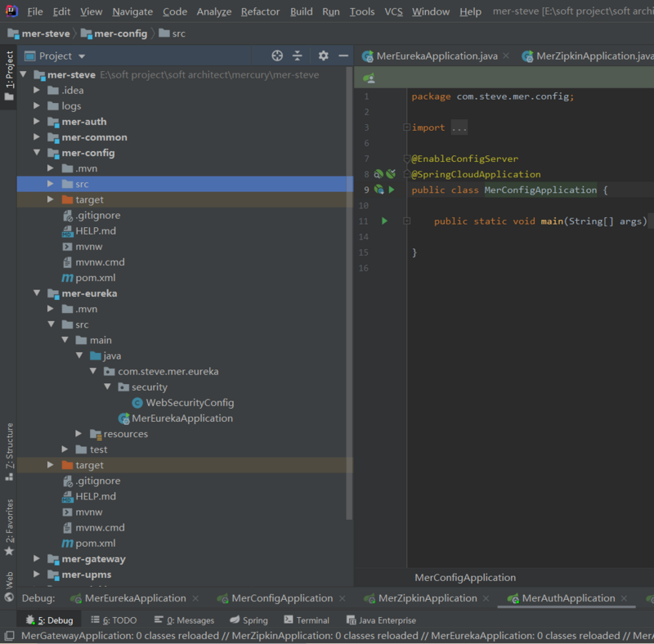Open the Project view dropdown
This screenshot has height=644, width=654.
point(81,56)
